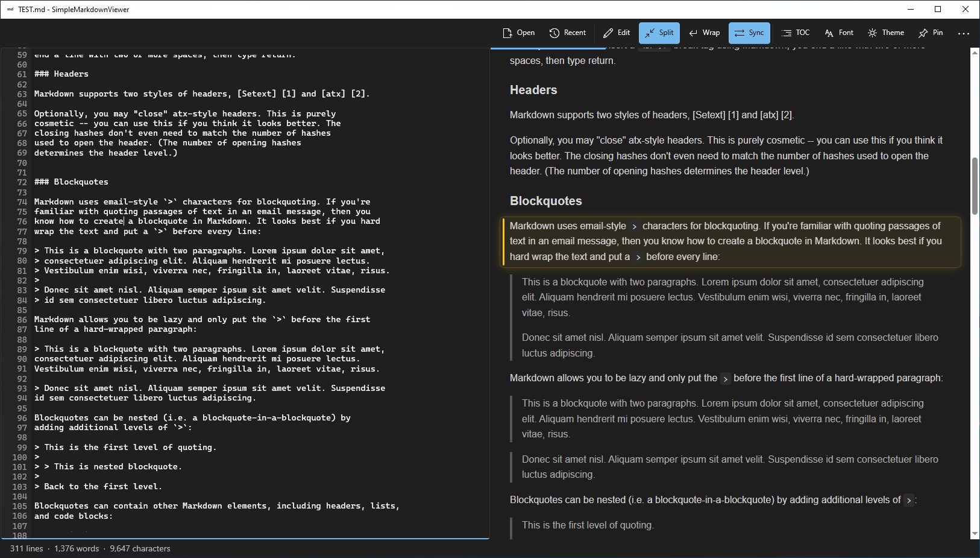
Task: Click 'This is the first level of quoting.' in preview
Action: [x=588, y=525]
